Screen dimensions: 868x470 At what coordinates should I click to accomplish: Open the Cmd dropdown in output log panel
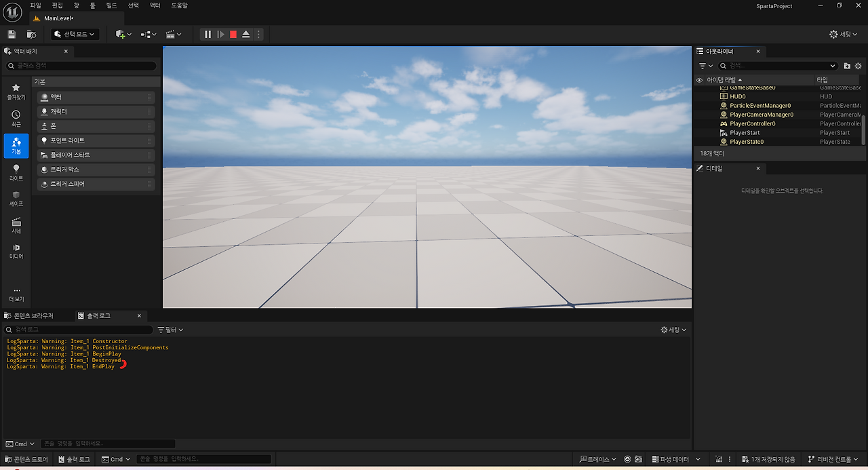(20, 444)
